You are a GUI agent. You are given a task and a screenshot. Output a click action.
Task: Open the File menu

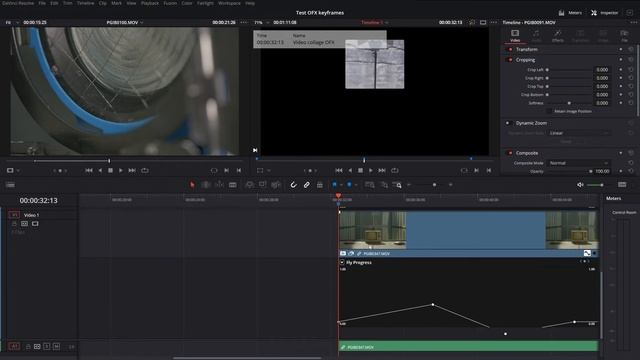point(42,3)
